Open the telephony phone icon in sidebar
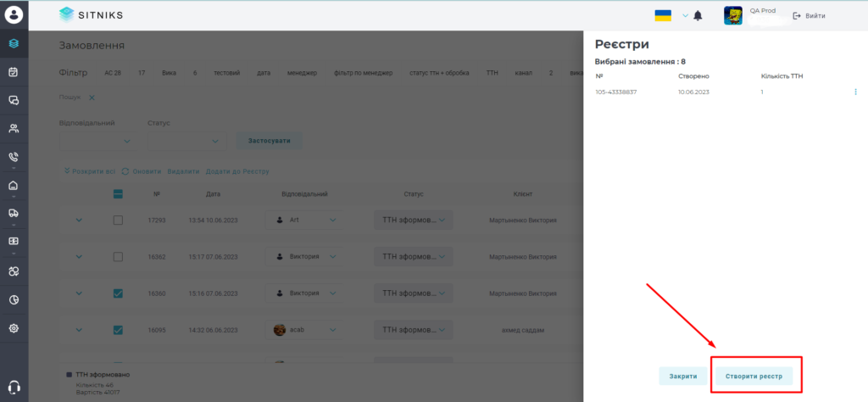The height and width of the screenshot is (402, 868). coord(14,157)
